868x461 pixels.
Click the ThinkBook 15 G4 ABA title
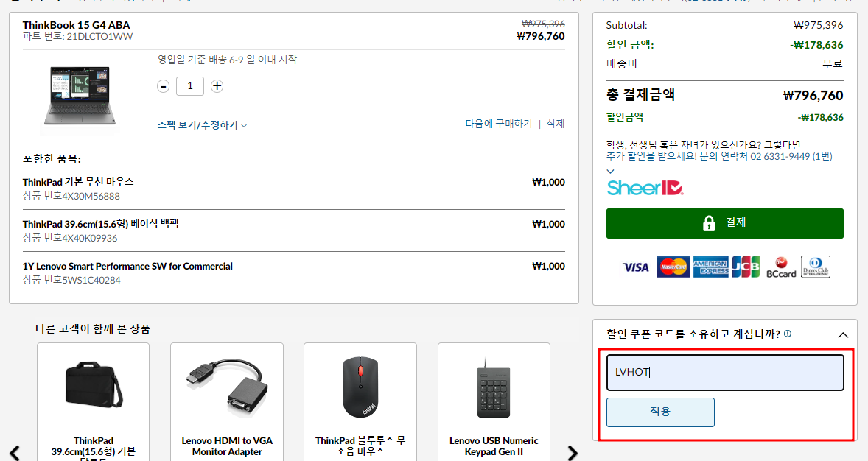77,25
